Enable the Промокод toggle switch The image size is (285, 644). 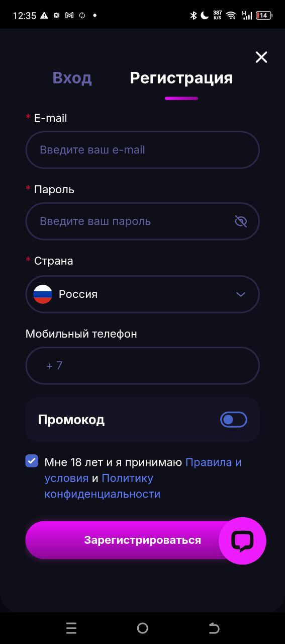click(234, 420)
